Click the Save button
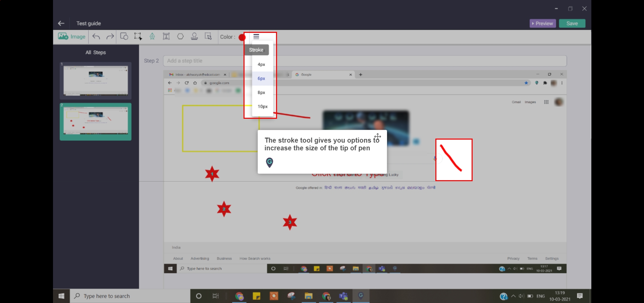The width and height of the screenshot is (644, 303). click(572, 23)
